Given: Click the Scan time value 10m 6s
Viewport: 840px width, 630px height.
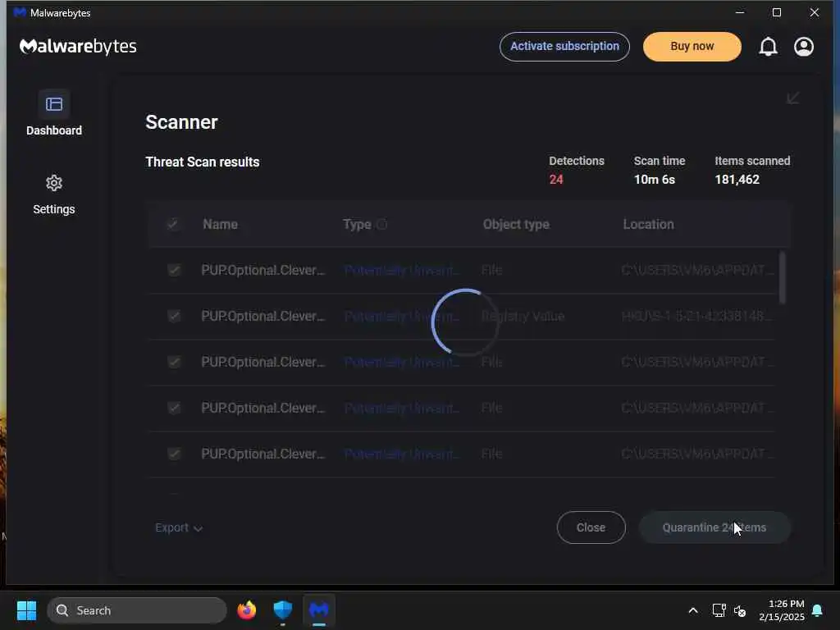Looking at the screenshot, I should [654, 180].
